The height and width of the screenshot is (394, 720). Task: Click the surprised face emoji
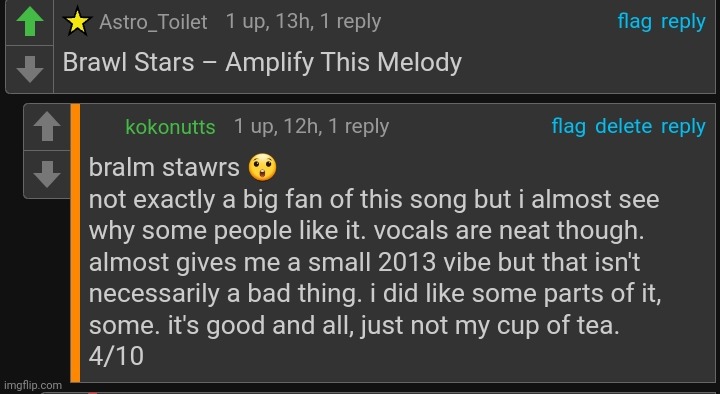click(263, 167)
